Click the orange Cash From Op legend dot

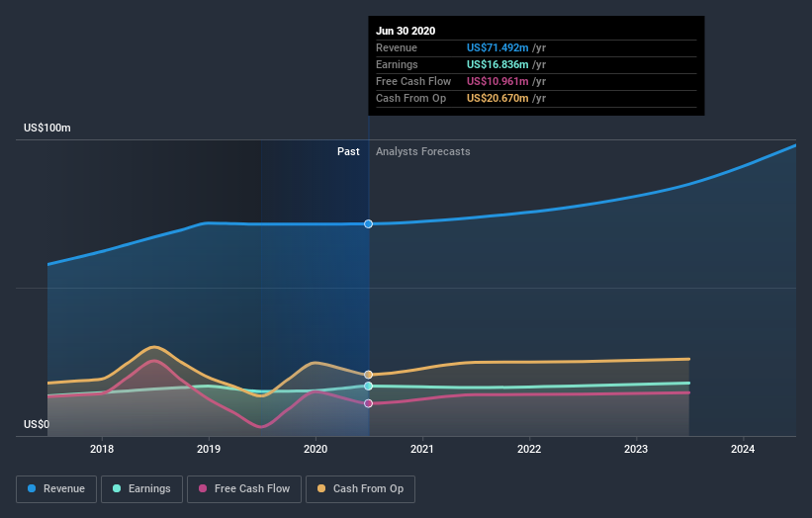(321, 488)
